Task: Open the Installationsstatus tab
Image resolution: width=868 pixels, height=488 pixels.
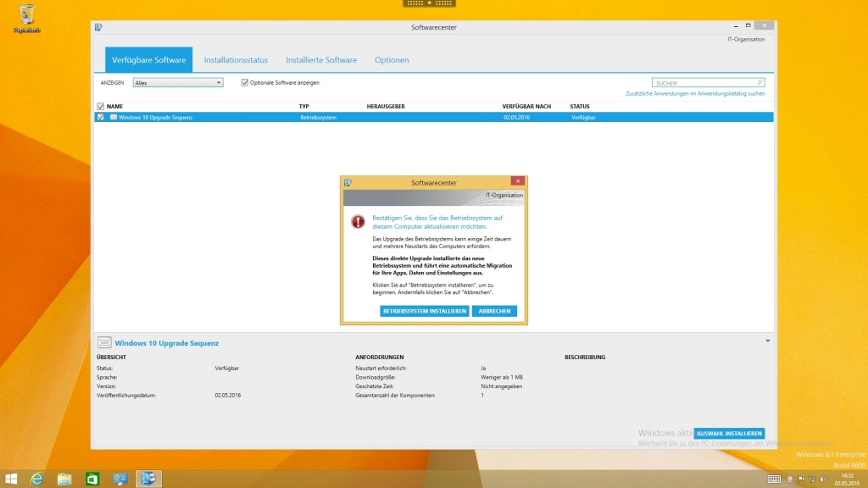Action: [236, 60]
